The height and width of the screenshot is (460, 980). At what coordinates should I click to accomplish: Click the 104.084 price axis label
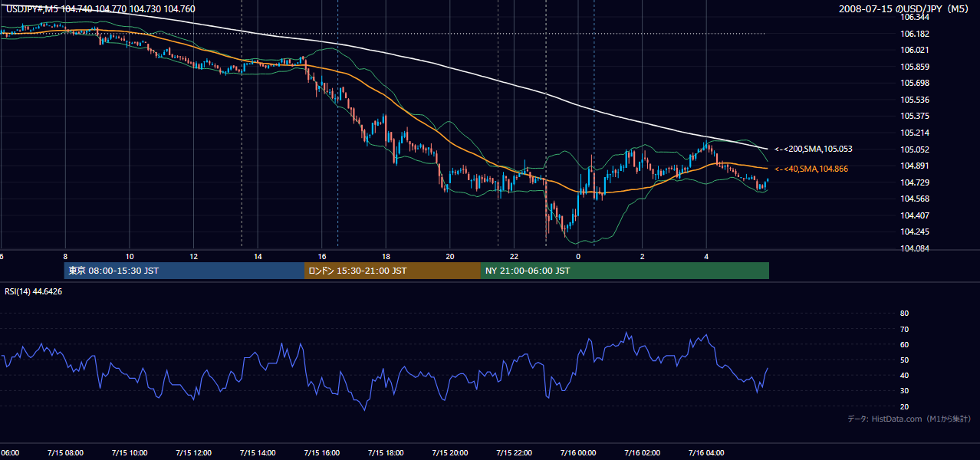tap(914, 248)
